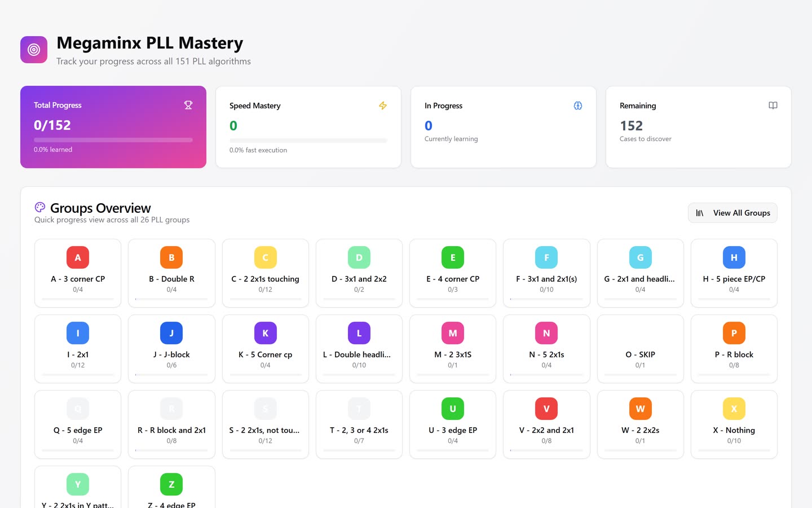Viewport: 812px width, 508px height.
Task: Click the Total Progress progress bar
Action: [x=113, y=139]
